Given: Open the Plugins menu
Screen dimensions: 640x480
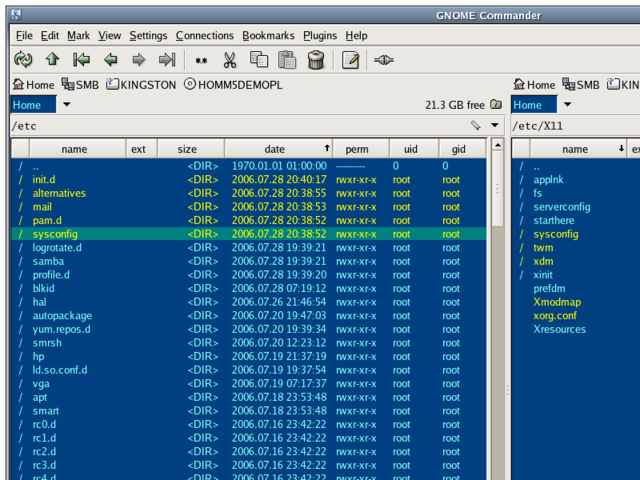Looking at the screenshot, I should (x=320, y=36).
